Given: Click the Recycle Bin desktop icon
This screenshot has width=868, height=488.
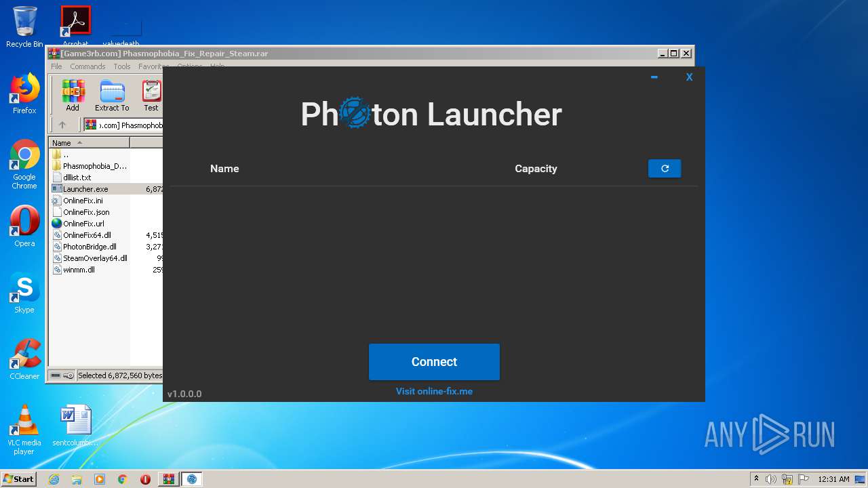Looking at the screenshot, I should (24, 27).
